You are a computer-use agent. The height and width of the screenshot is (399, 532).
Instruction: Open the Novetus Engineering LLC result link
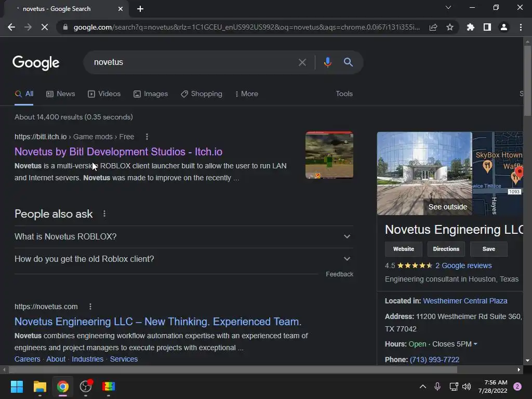click(158, 322)
